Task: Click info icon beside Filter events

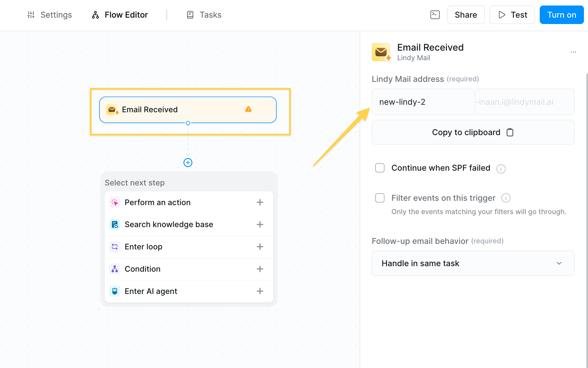Action: click(x=506, y=198)
